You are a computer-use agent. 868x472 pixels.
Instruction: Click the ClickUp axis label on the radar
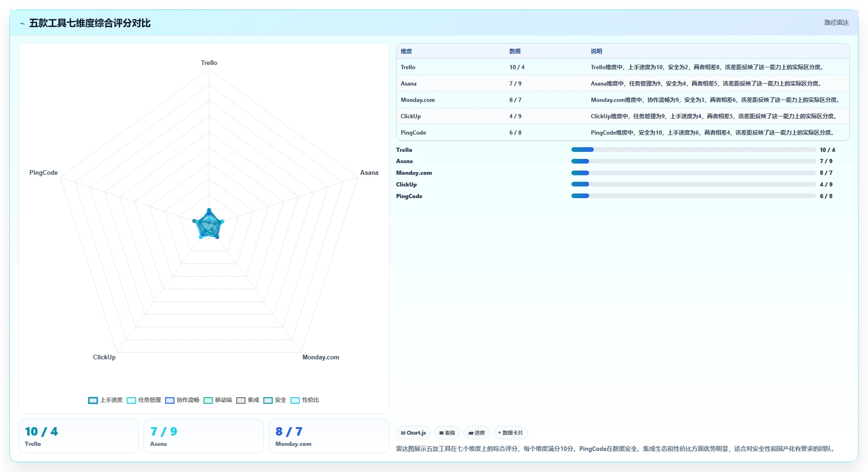click(x=104, y=357)
